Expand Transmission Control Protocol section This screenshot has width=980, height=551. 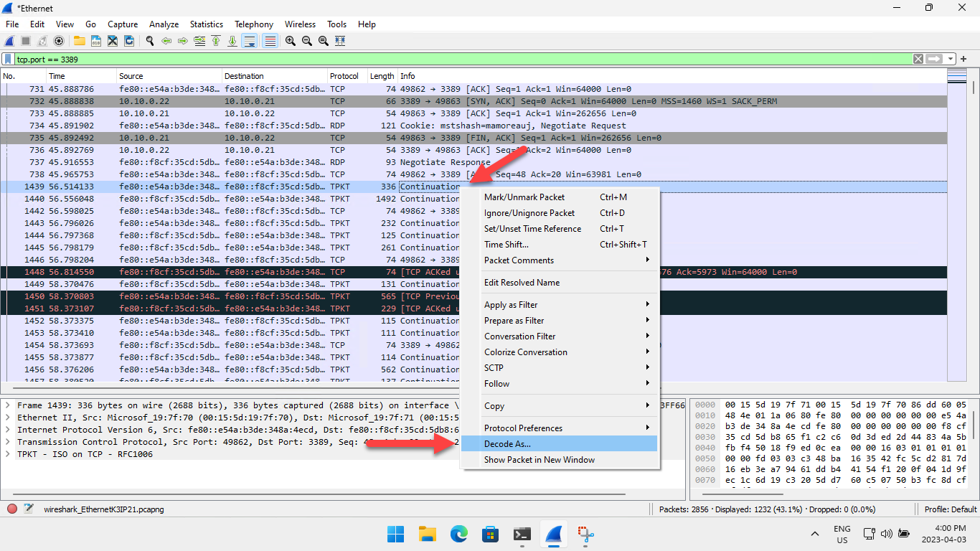tap(8, 442)
